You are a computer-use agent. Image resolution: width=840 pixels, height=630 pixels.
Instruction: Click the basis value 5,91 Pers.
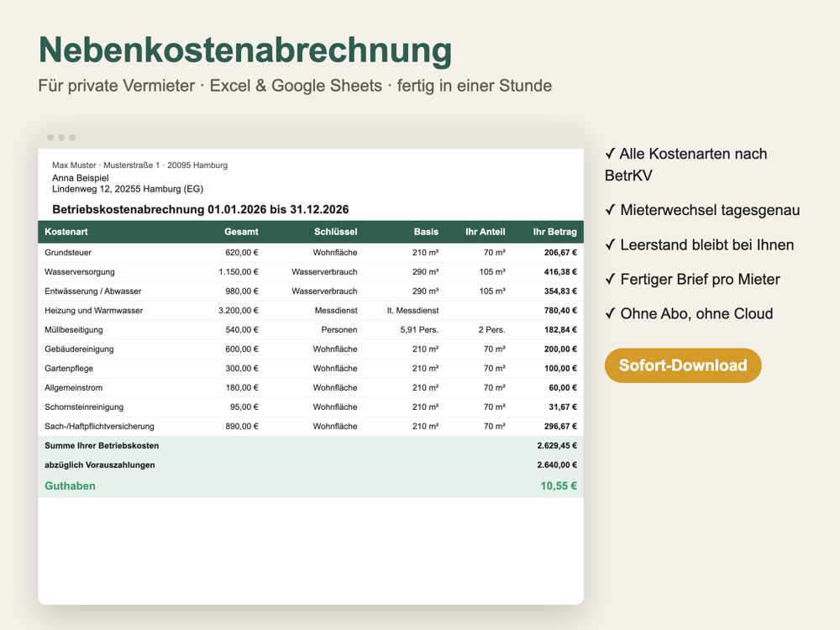419,329
